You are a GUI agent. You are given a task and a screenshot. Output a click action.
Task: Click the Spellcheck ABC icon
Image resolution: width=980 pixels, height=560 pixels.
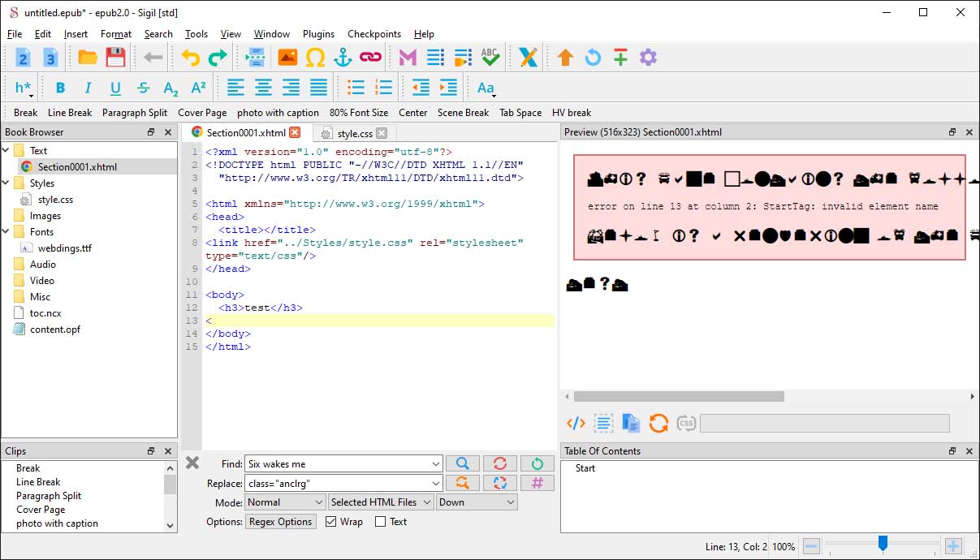490,58
